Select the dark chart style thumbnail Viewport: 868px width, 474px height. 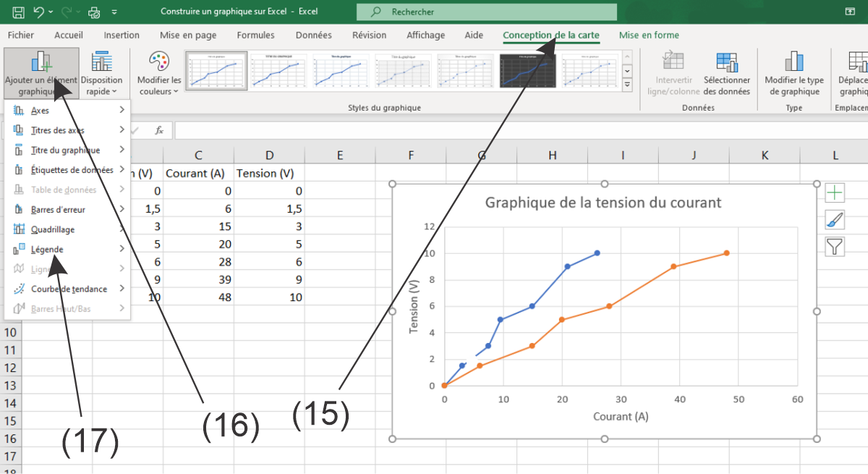[x=530, y=71]
